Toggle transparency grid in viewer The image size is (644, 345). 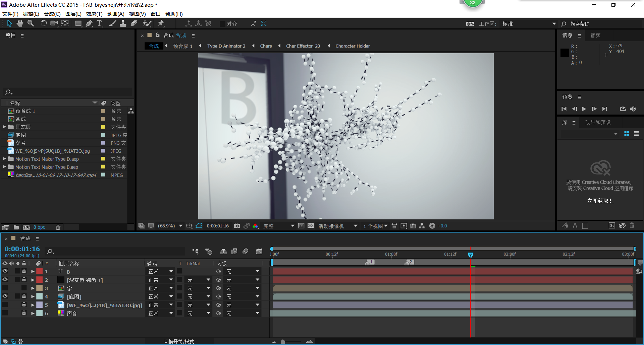(x=311, y=226)
